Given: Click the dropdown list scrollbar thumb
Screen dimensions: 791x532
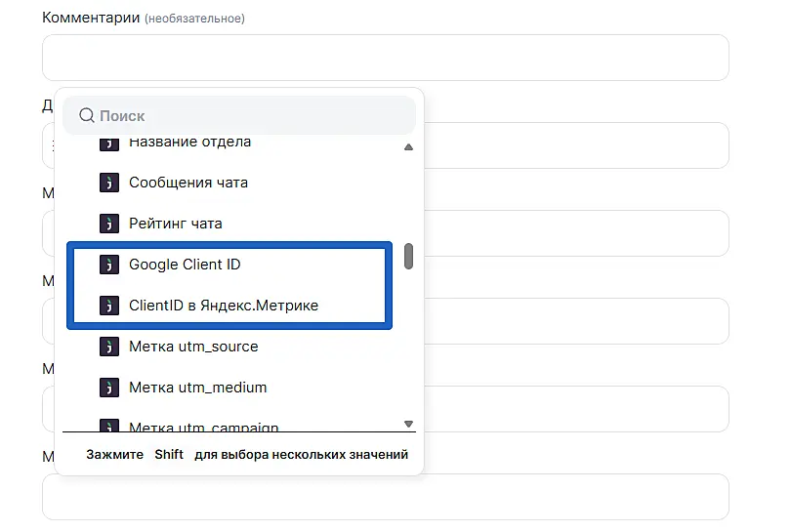Looking at the screenshot, I should [x=408, y=256].
